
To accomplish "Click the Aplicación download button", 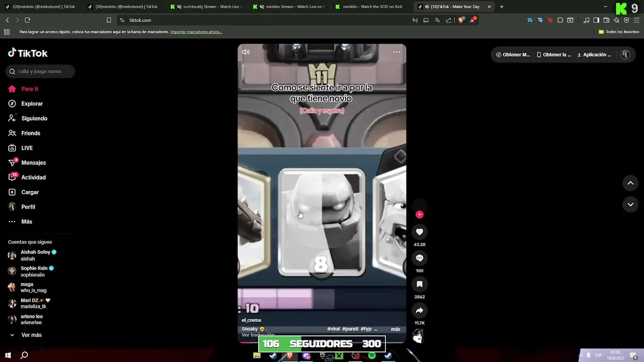I will tap(594, 55).
